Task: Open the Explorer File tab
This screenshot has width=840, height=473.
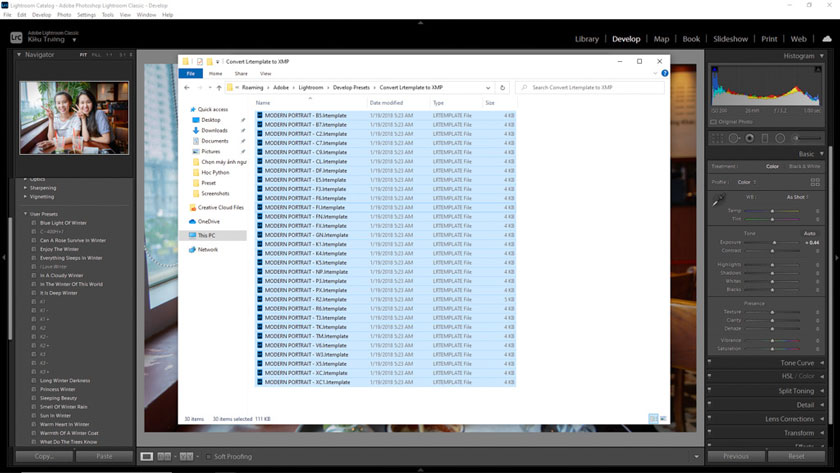Action: 191,73
